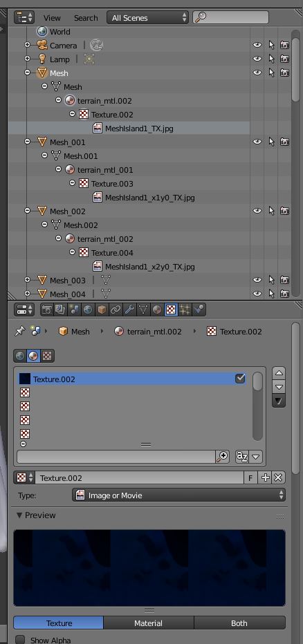303x644 pixels.
Task: Click the texture preview image
Action: 149,567
